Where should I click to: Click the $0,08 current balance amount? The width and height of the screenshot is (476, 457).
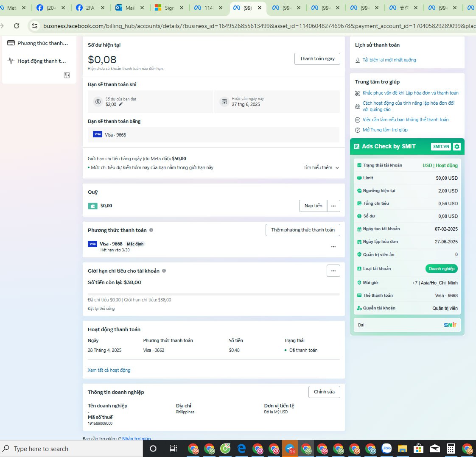pyautogui.click(x=102, y=59)
